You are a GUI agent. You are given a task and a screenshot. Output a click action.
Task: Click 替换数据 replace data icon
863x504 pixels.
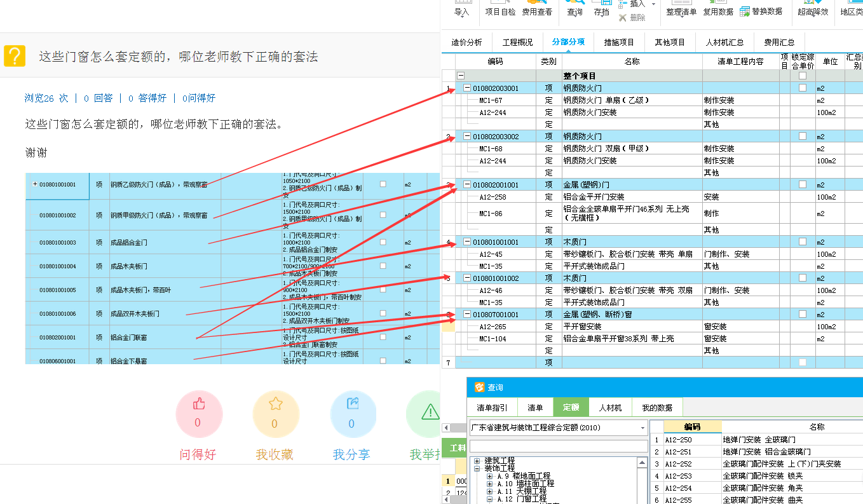pyautogui.click(x=761, y=11)
